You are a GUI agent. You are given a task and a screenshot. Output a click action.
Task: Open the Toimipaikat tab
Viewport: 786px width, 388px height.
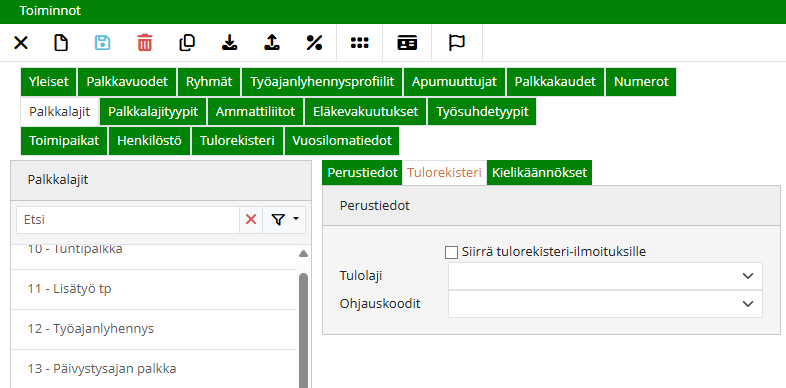coord(64,141)
